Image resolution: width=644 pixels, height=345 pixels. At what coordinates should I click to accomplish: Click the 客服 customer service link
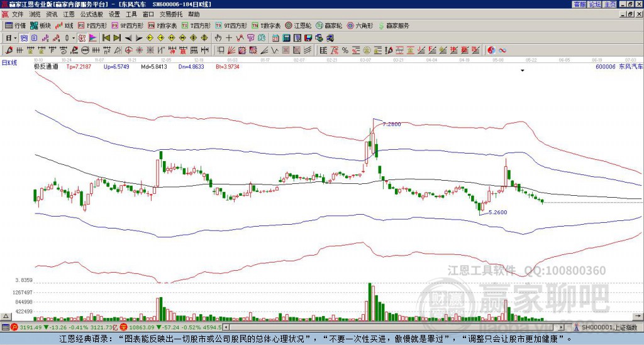click(579, 4)
